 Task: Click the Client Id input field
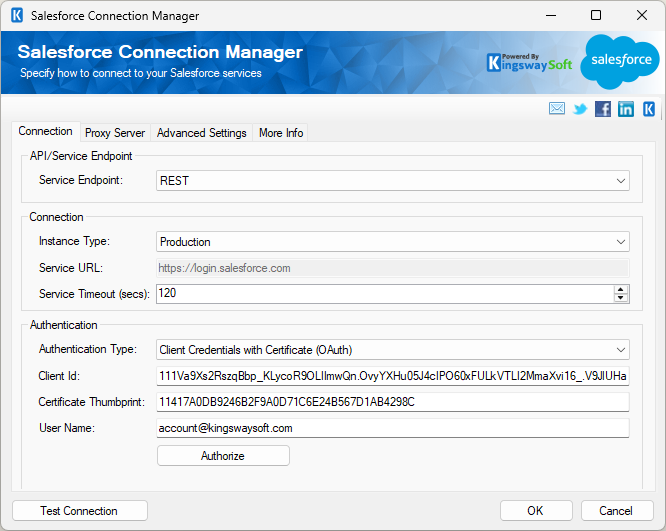coord(392,376)
